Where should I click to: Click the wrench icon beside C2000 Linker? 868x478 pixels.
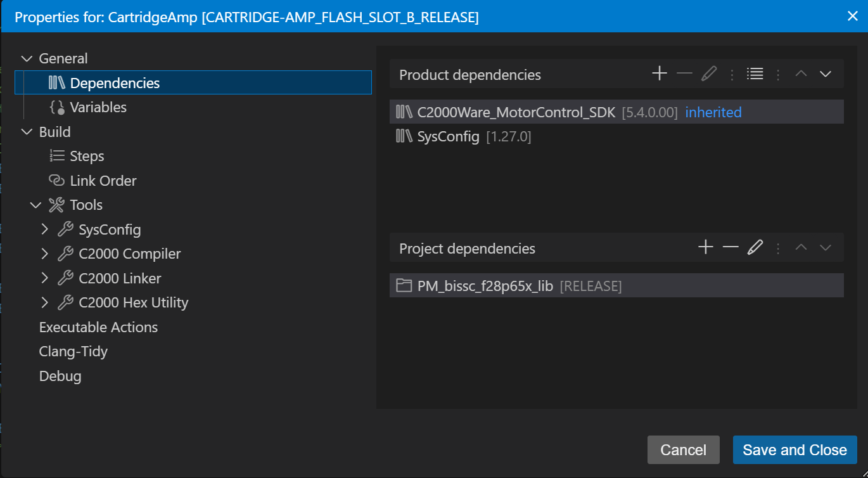(x=65, y=278)
